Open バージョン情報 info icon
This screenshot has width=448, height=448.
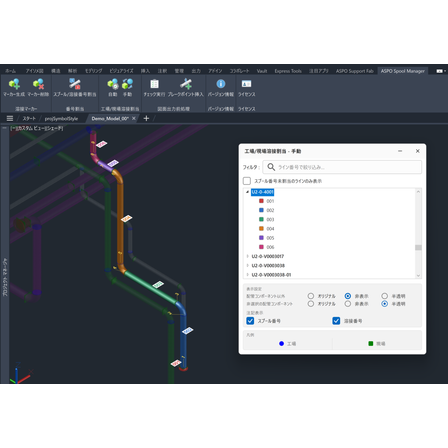(221, 84)
